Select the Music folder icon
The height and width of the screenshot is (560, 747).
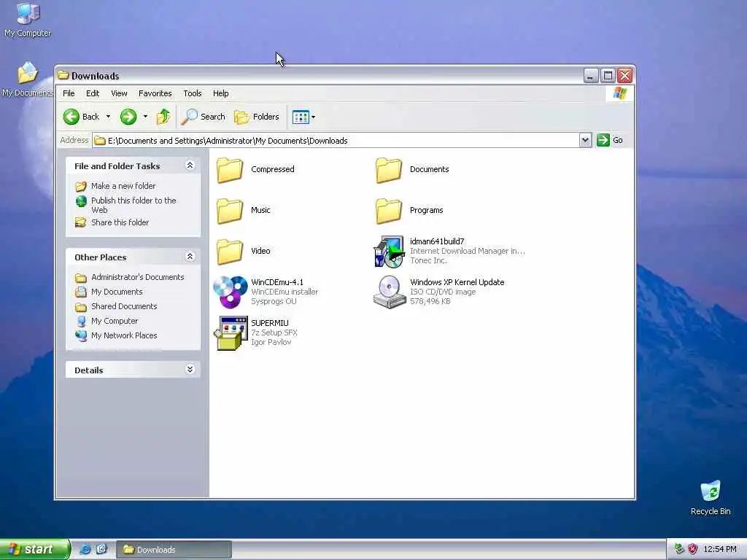point(230,211)
